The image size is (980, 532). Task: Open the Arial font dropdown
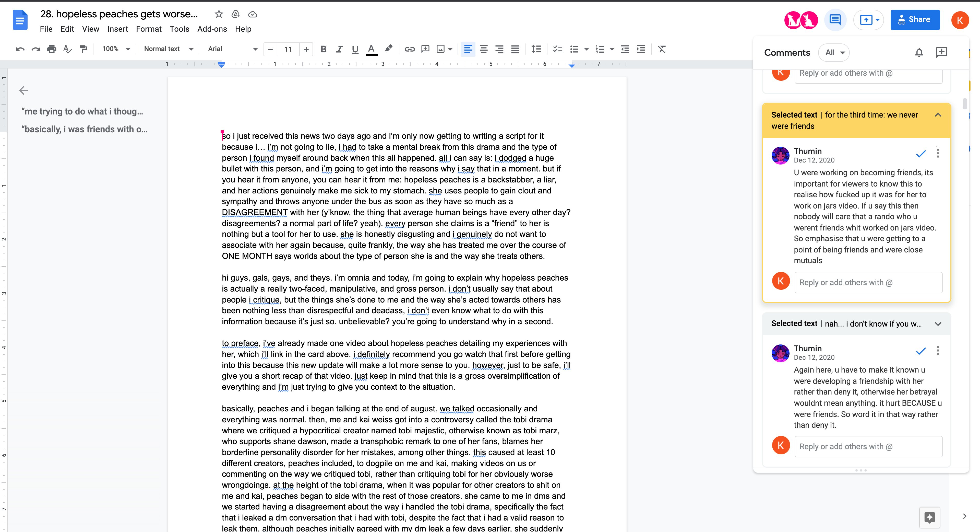pos(232,49)
